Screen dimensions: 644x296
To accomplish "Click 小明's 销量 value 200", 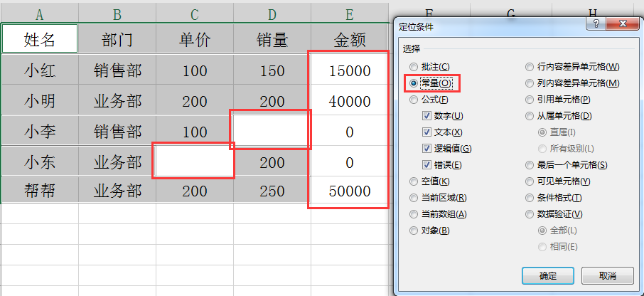I will click(272, 100).
